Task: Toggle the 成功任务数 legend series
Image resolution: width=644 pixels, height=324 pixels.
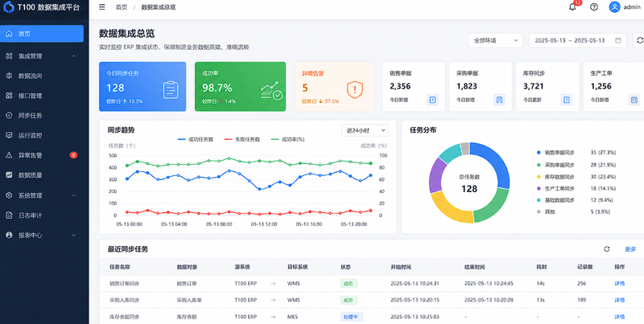Action: point(196,139)
